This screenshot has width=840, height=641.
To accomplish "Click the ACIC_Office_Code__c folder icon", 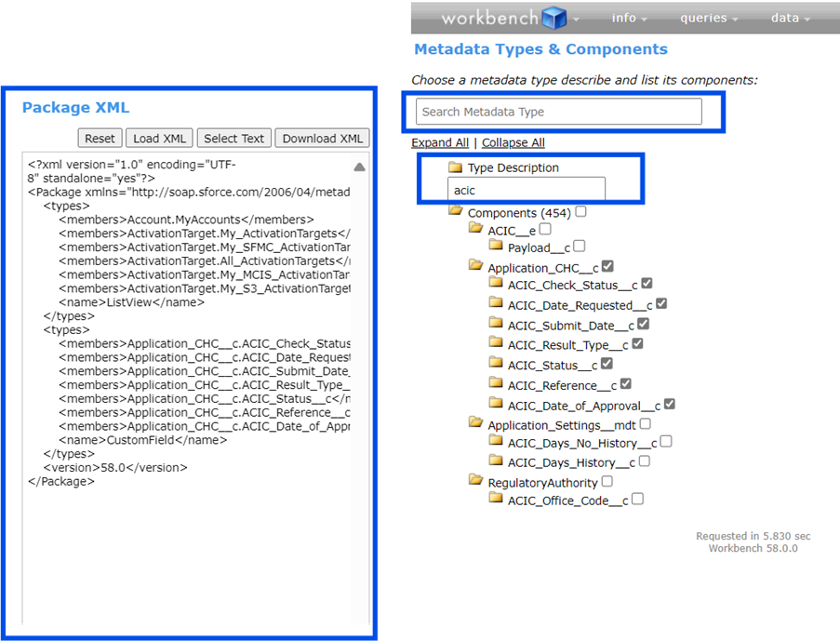I will [496, 499].
